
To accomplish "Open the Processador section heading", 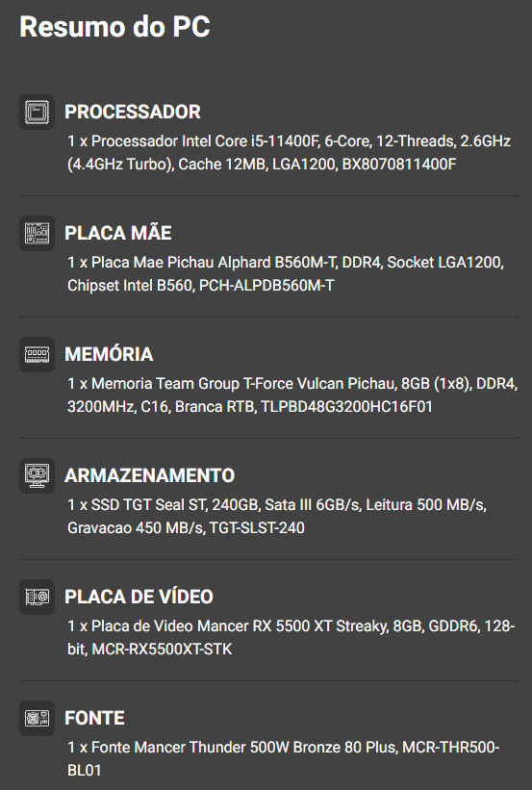I will 133,112.
